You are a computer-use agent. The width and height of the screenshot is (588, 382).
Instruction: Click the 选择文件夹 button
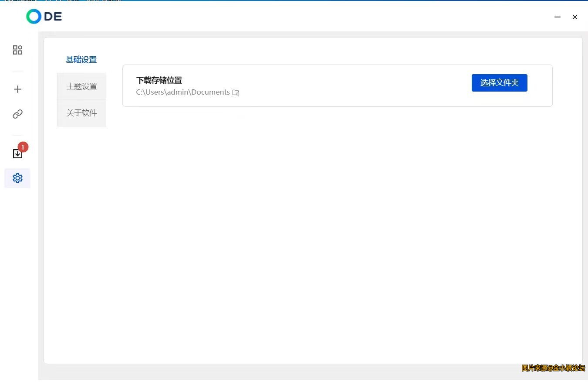(500, 83)
